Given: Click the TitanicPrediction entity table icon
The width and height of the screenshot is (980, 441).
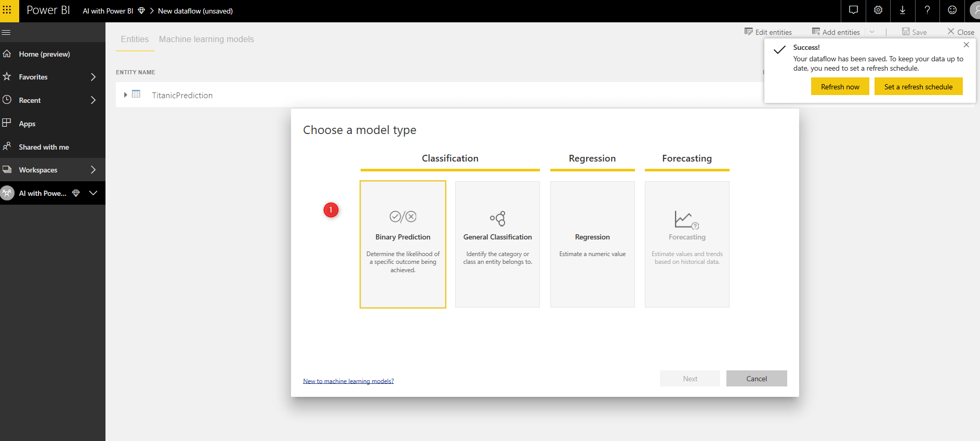Looking at the screenshot, I should (x=136, y=94).
